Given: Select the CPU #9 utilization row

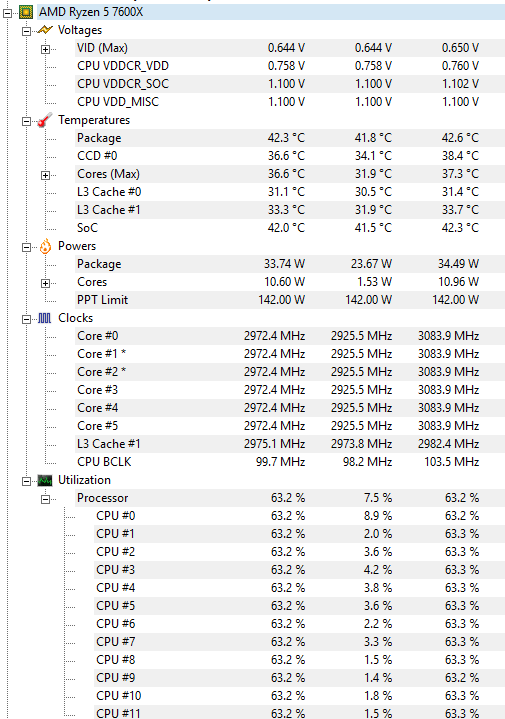Looking at the screenshot, I should click(300, 678).
